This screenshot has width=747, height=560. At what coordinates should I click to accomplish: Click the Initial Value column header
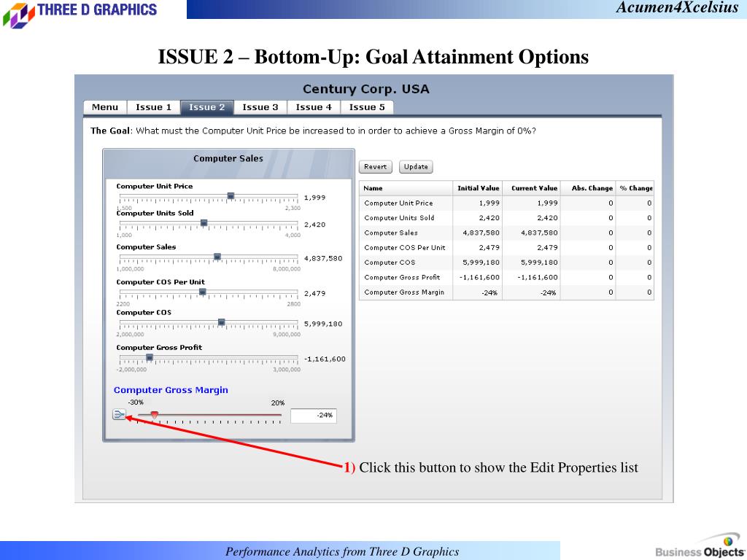[x=479, y=188]
